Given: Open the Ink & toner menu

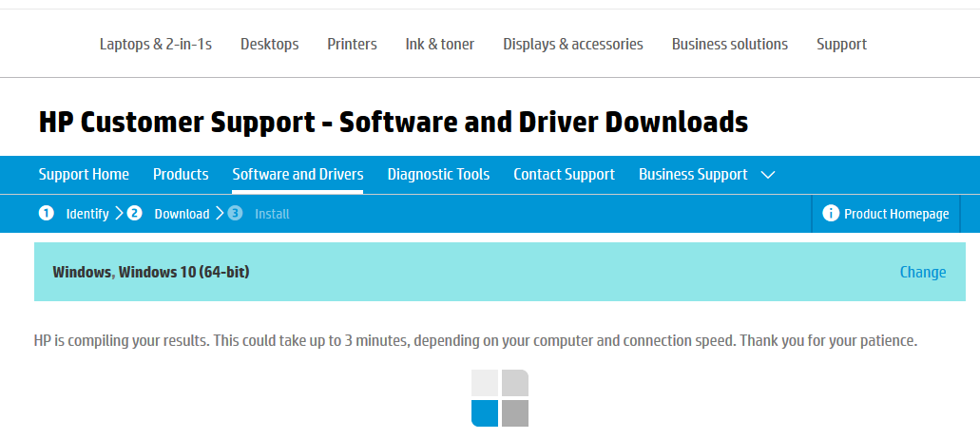Looking at the screenshot, I should pyautogui.click(x=439, y=45).
